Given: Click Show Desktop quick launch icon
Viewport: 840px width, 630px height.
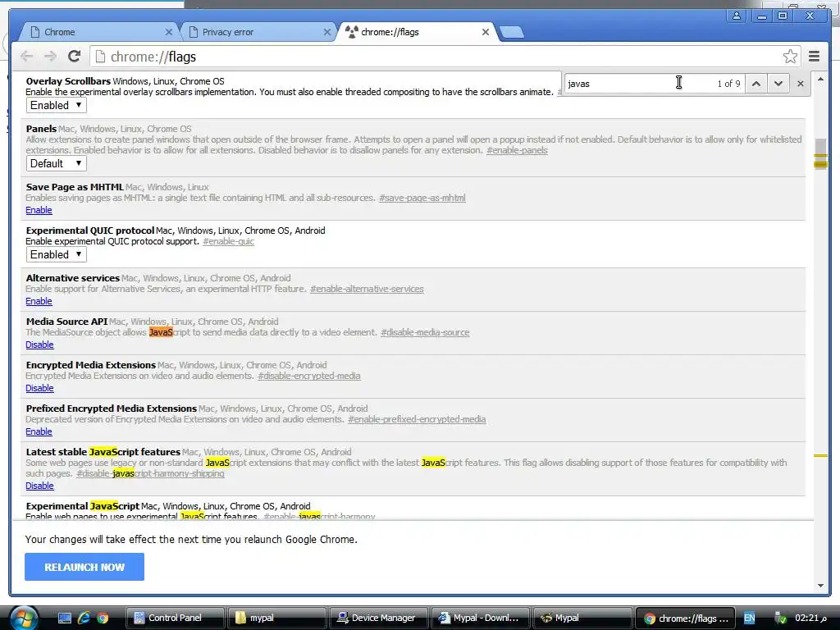Looking at the screenshot, I should (x=65, y=619).
